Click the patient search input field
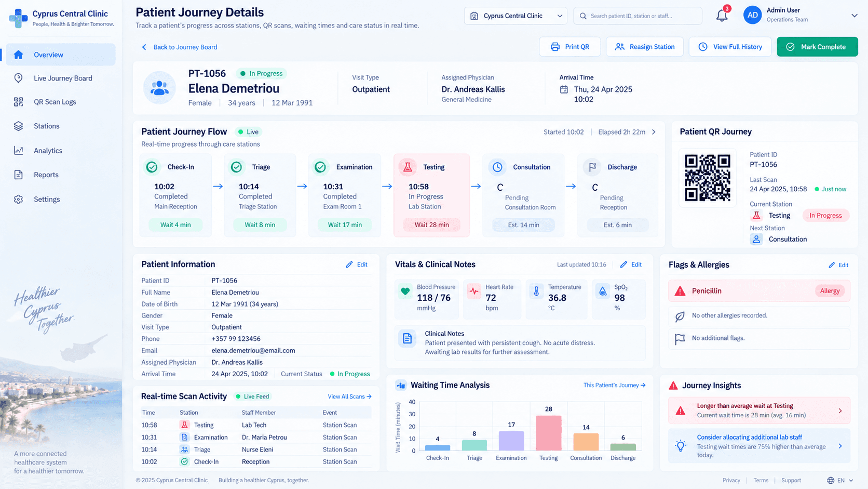The image size is (868, 489). 638,16
